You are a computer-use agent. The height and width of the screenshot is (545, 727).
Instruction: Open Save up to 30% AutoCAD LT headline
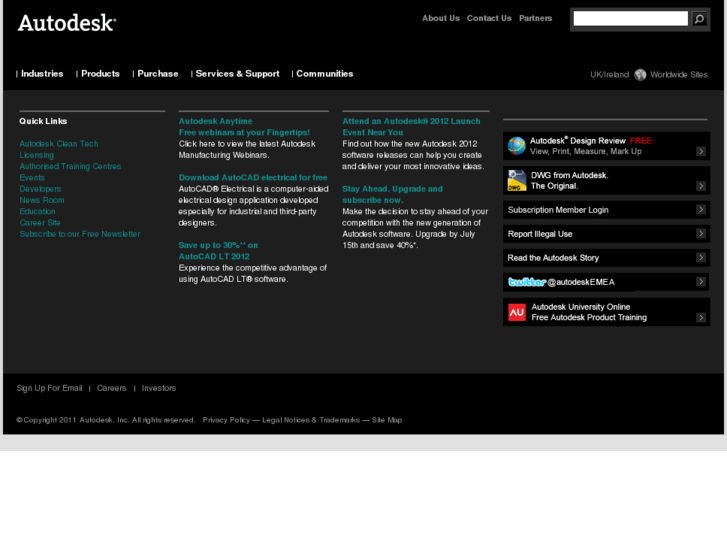[218, 250]
